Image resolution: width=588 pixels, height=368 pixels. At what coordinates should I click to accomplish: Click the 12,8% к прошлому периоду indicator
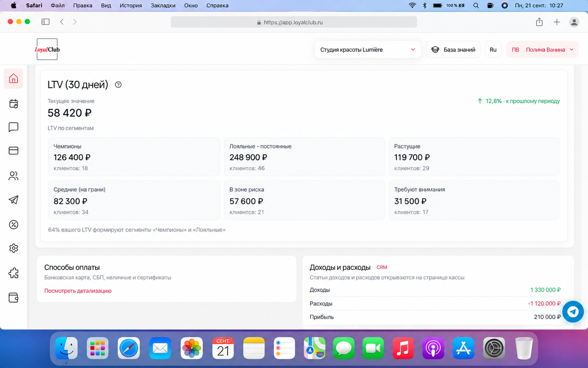pyautogui.click(x=518, y=101)
